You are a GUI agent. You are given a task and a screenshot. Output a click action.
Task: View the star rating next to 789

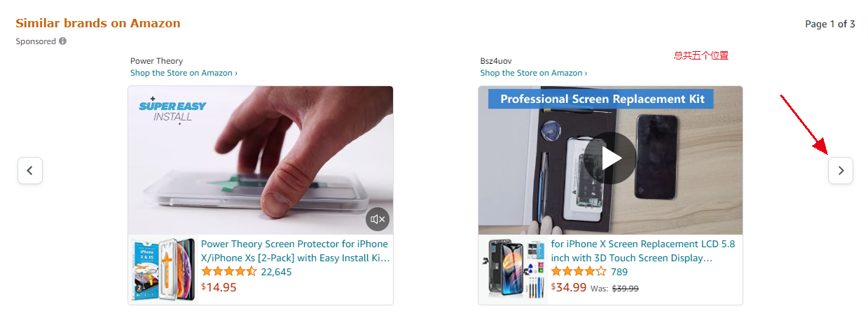[x=579, y=272]
